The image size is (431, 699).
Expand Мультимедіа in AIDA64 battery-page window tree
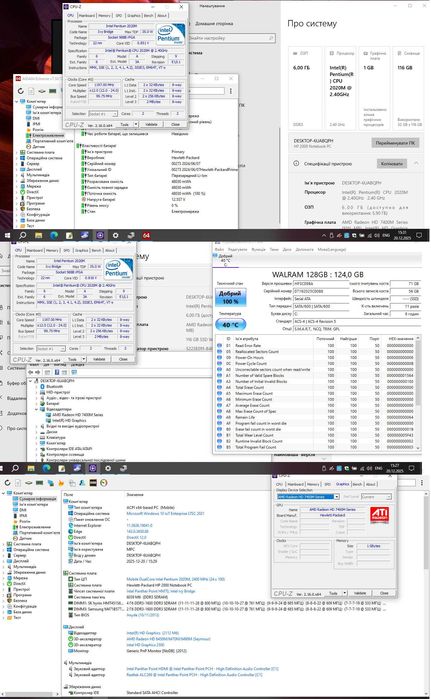[17, 175]
